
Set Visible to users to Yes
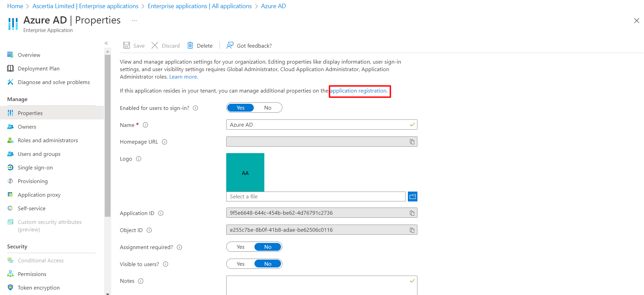tap(241, 264)
